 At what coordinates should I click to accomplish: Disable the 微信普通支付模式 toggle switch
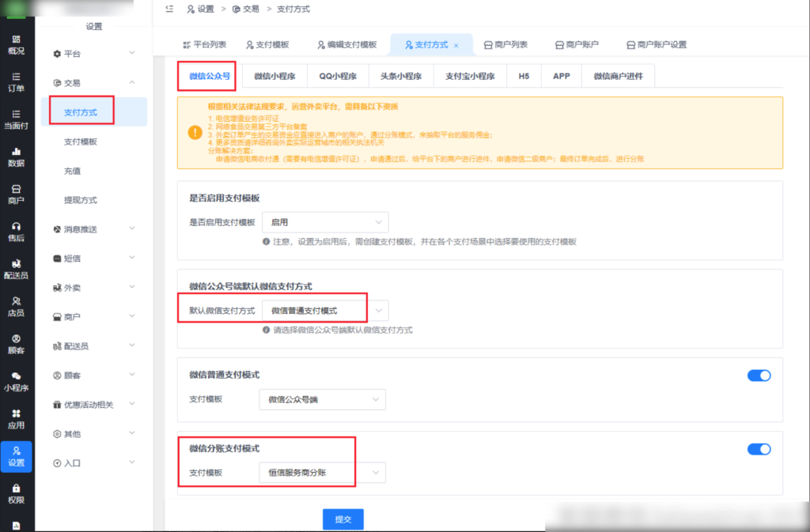tap(758, 375)
